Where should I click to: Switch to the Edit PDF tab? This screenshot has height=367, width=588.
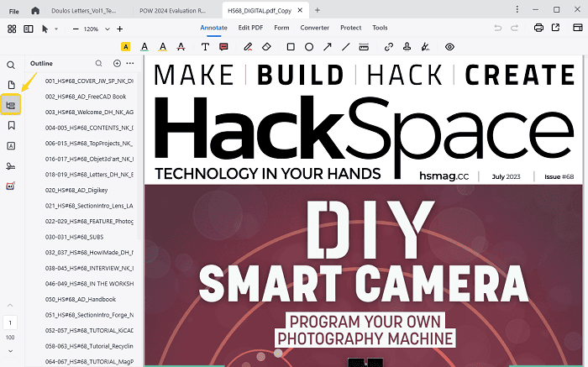pyautogui.click(x=251, y=28)
